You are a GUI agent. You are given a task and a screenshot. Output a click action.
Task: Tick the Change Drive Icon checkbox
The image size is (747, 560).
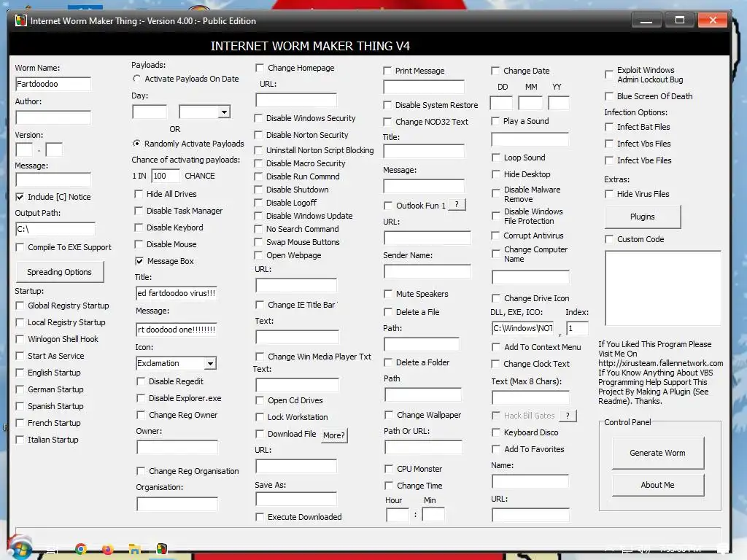[496, 298]
